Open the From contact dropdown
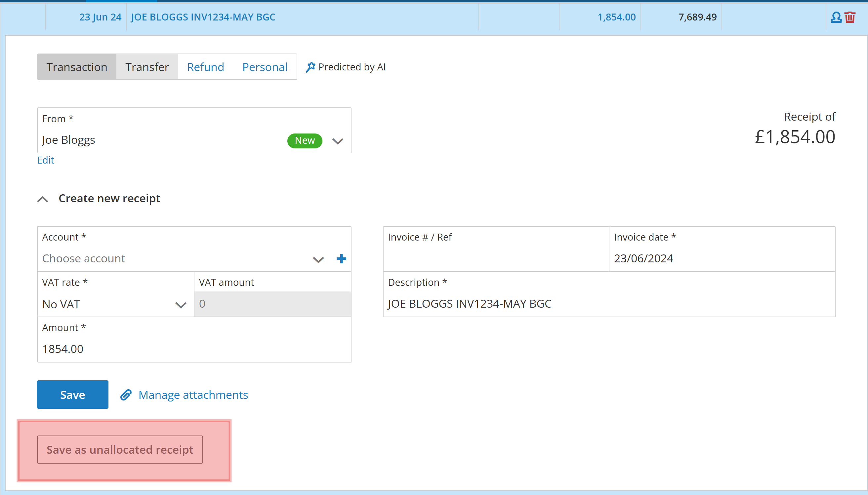 337,141
